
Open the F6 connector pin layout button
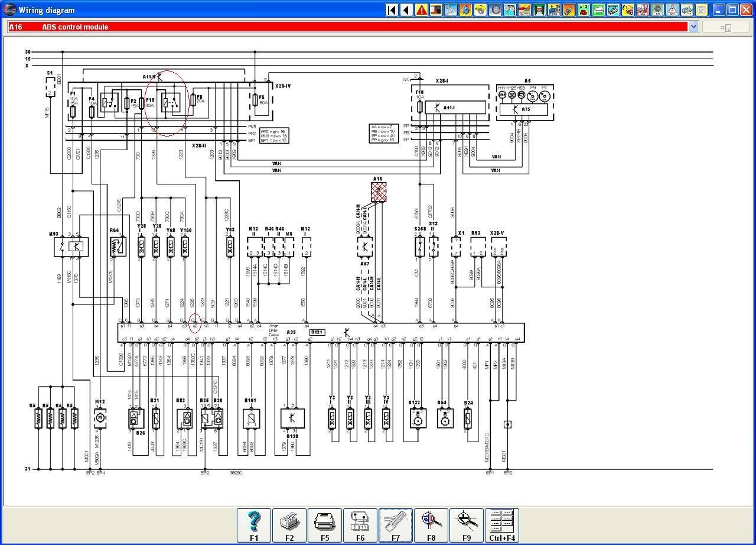point(360,525)
